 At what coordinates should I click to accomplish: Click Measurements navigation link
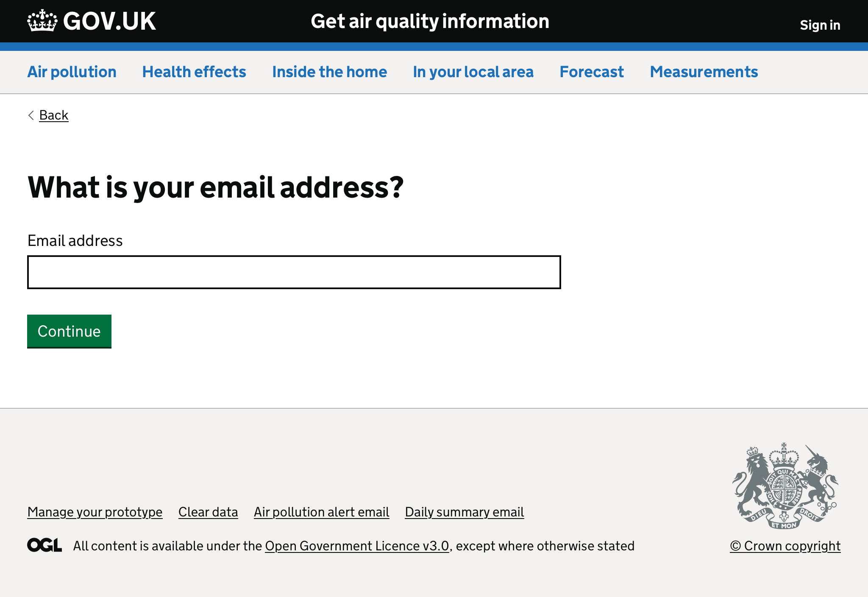click(704, 71)
